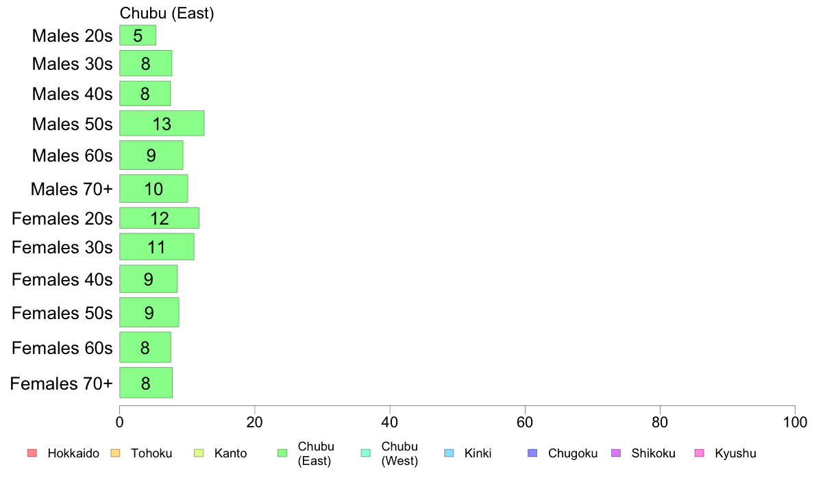Select the Females 20s bar showing 12
This screenshot has height=504, width=814.
point(160,218)
